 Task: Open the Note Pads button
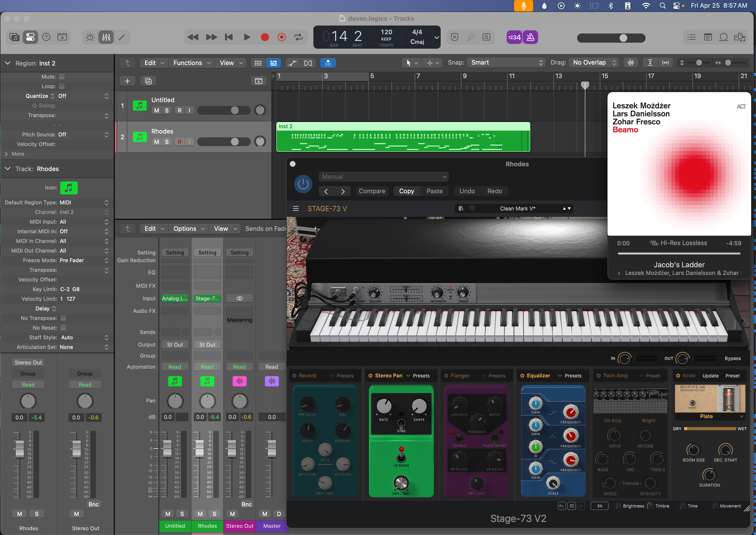(x=708, y=37)
